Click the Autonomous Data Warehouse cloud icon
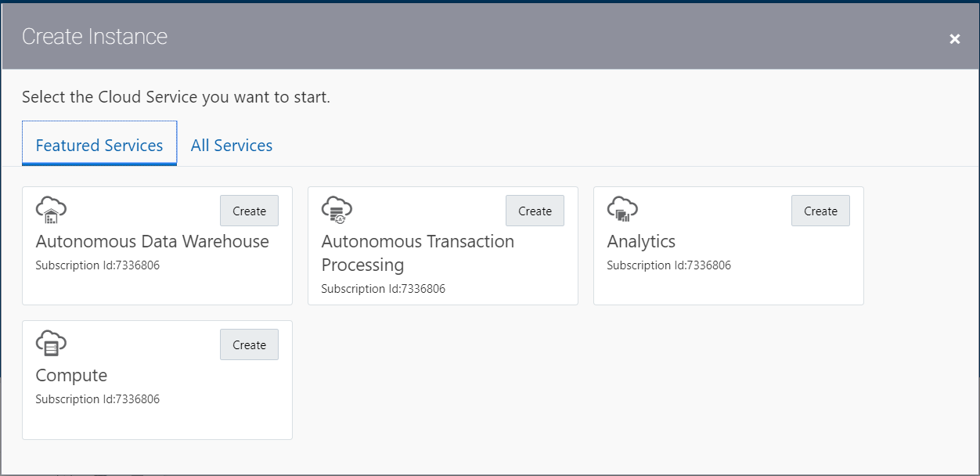980x476 pixels. (x=50, y=208)
